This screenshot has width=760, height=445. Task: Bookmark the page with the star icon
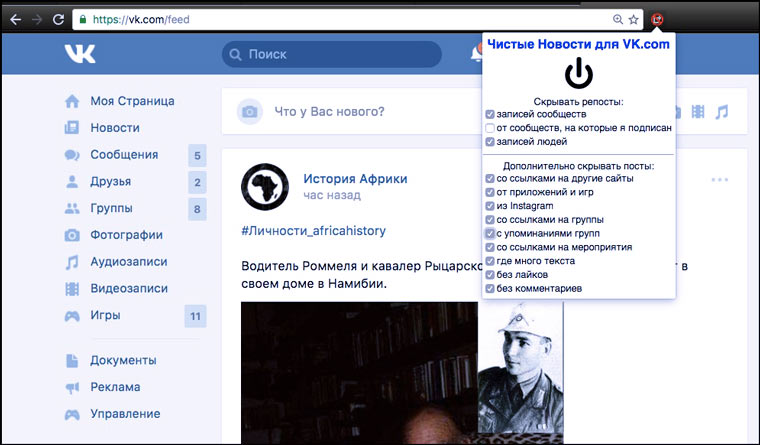click(633, 19)
